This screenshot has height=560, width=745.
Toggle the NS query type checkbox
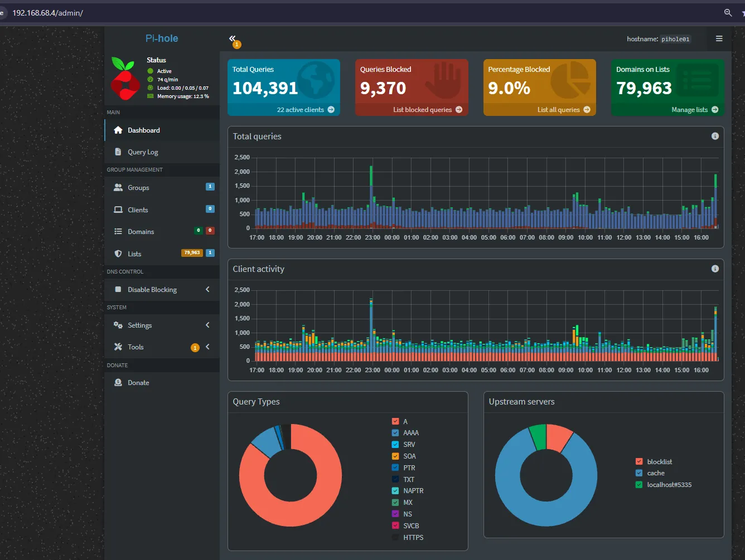(395, 514)
